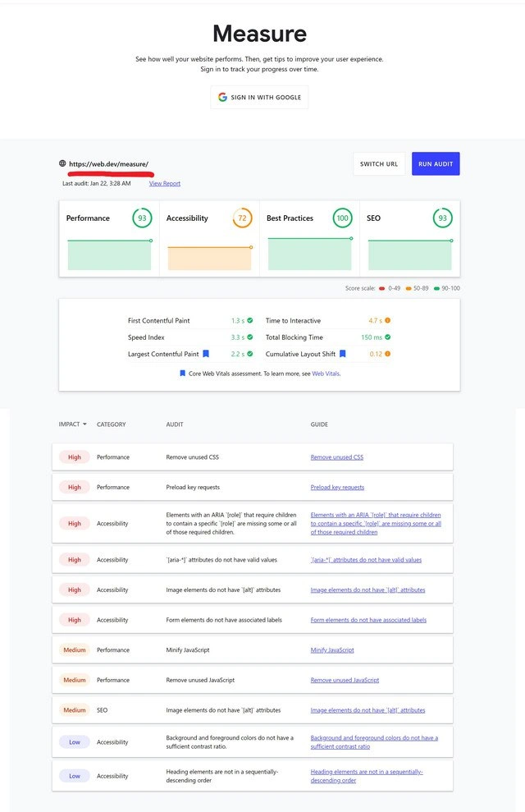Click the 'Remove unused JavaScript' audit text
525x812 pixels.
(200, 680)
